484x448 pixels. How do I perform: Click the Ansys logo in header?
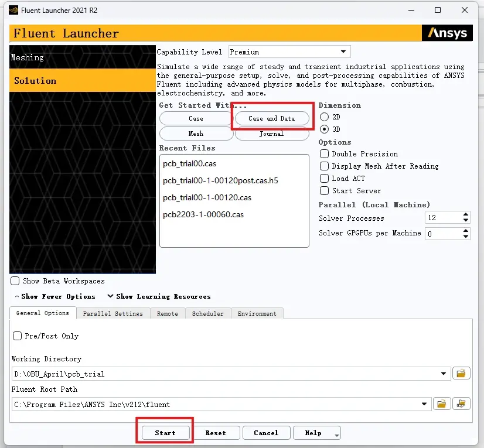[447, 33]
